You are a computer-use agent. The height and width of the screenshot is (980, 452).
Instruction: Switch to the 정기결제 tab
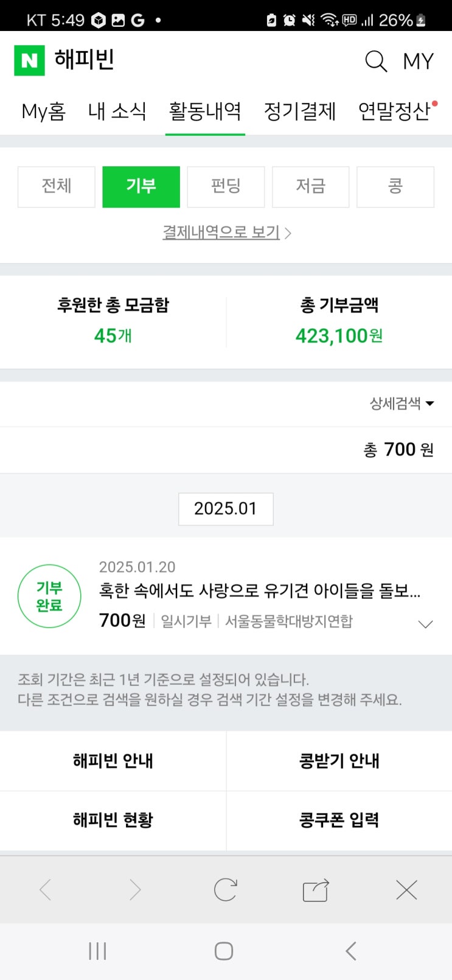tap(299, 111)
